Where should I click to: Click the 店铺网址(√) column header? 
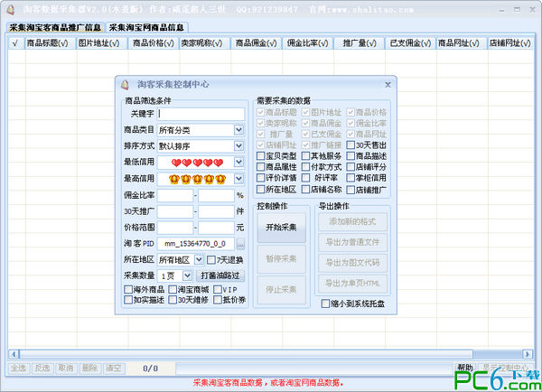tap(510, 43)
